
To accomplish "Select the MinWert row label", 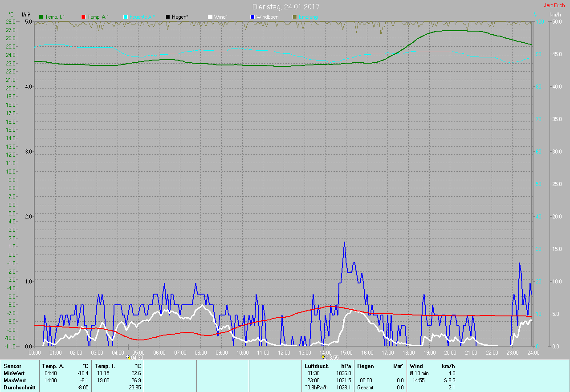I will (14, 373).
